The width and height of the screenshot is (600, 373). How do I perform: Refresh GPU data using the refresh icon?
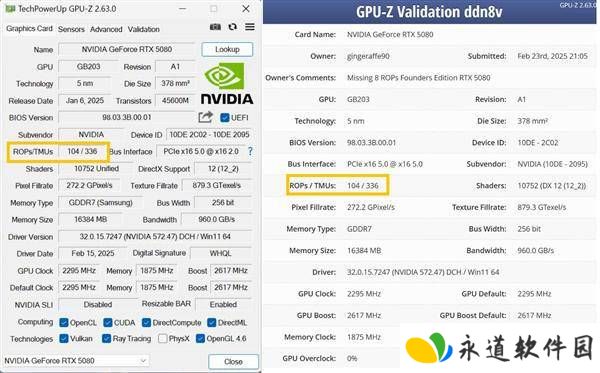(232, 27)
